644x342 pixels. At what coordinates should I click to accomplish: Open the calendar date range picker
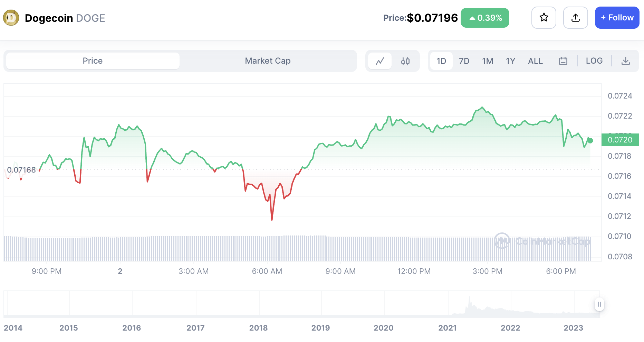click(x=563, y=61)
